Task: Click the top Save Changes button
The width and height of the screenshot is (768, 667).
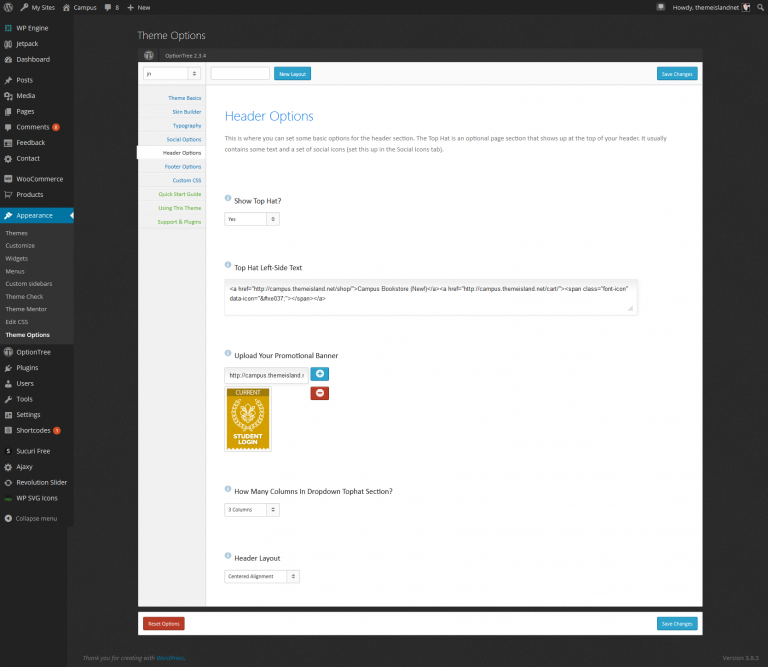Action: pyautogui.click(x=677, y=74)
